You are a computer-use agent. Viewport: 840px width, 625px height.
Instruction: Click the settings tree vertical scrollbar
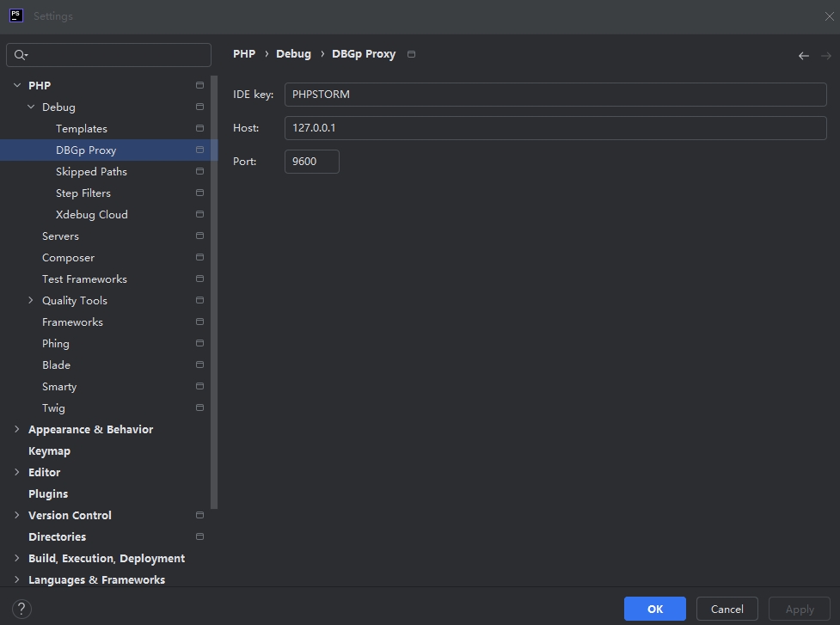click(x=214, y=292)
